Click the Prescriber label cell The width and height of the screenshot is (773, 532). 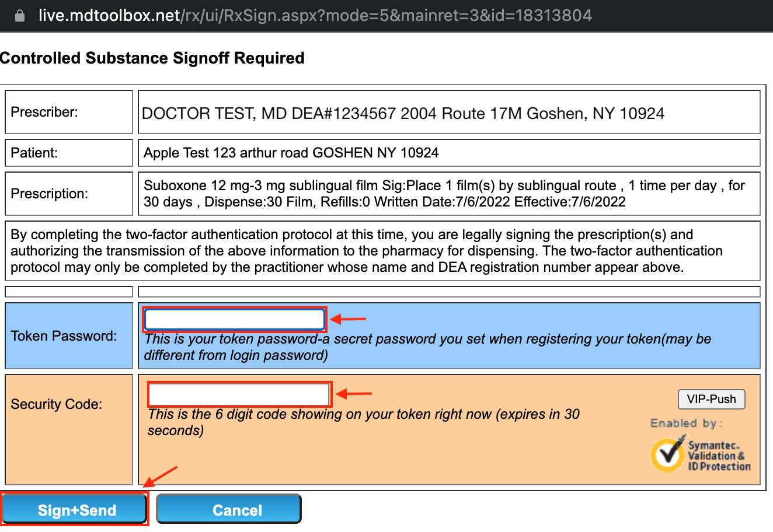[69, 111]
